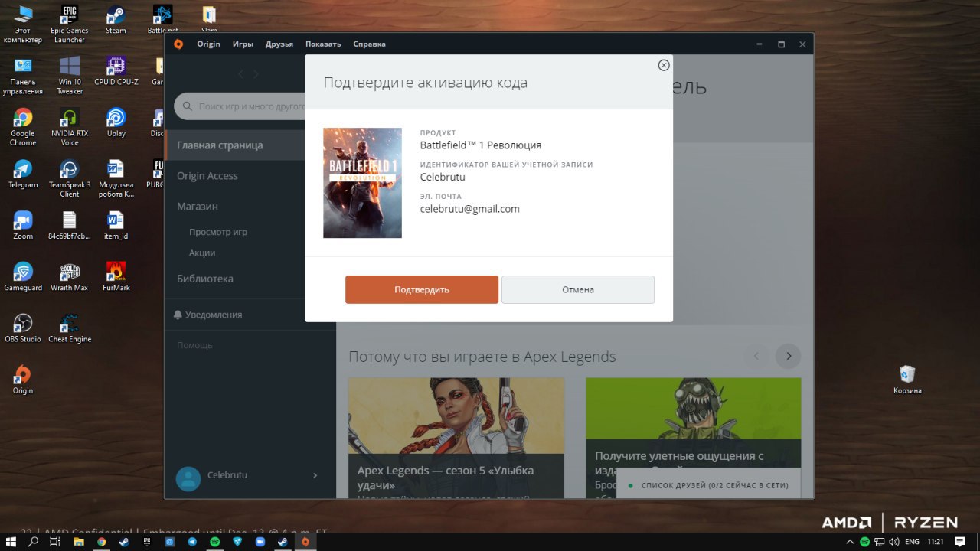Open the Origin menu in menu bar

point(208,44)
